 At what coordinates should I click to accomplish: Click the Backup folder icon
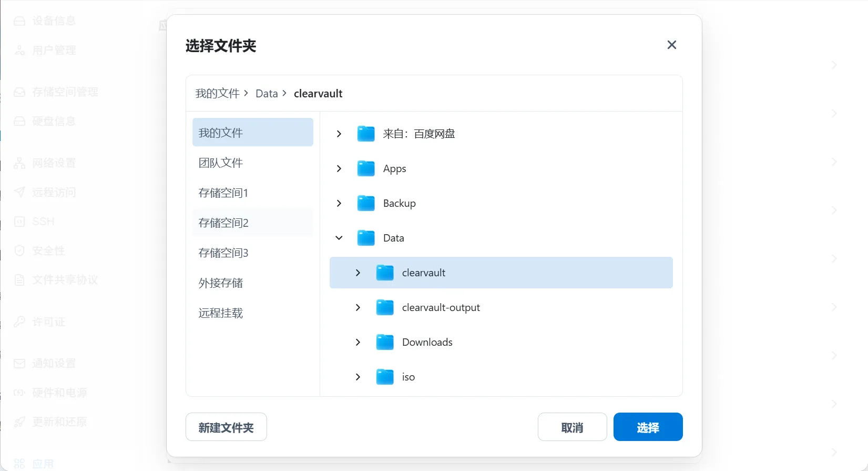(366, 203)
